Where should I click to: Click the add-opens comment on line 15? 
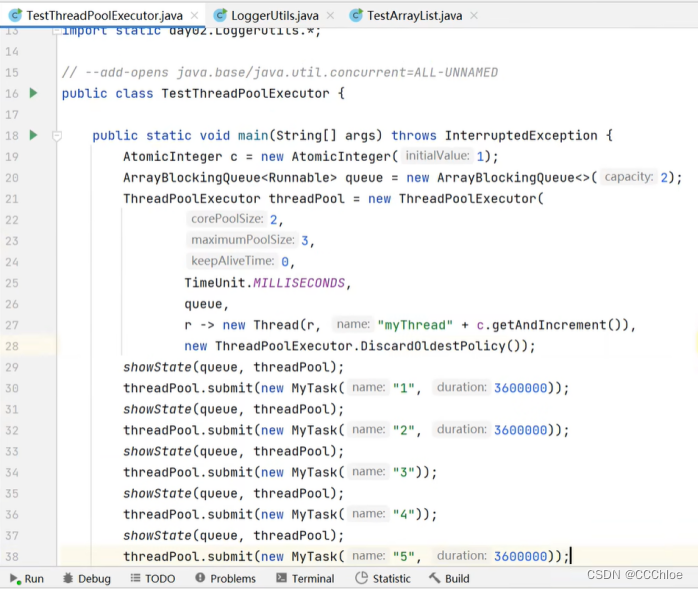280,72
